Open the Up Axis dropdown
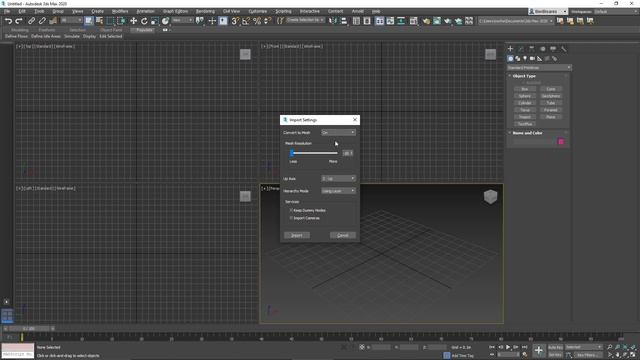This screenshot has width=640, height=360. click(338, 179)
